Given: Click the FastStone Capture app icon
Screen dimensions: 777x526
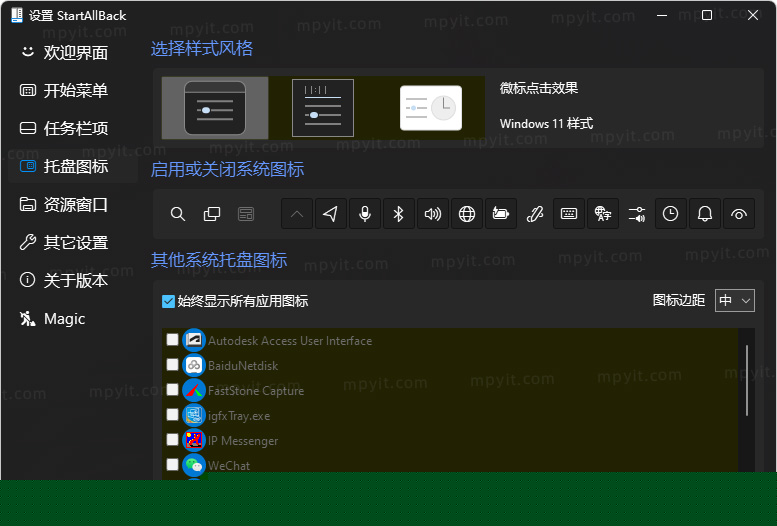Looking at the screenshot, I should pyautogui.click(x=194, y=390).
